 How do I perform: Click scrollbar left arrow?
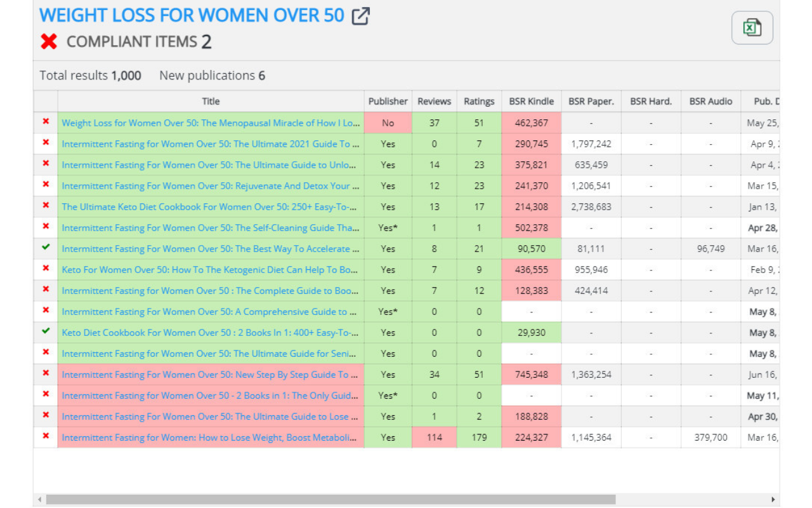[40, 500]
